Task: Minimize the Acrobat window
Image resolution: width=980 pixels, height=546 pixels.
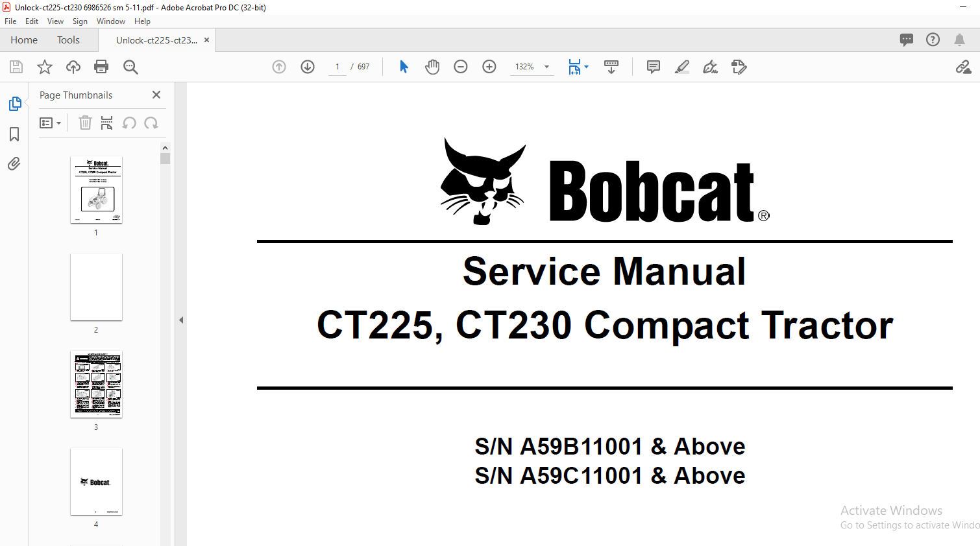Action: pos(963,7)
